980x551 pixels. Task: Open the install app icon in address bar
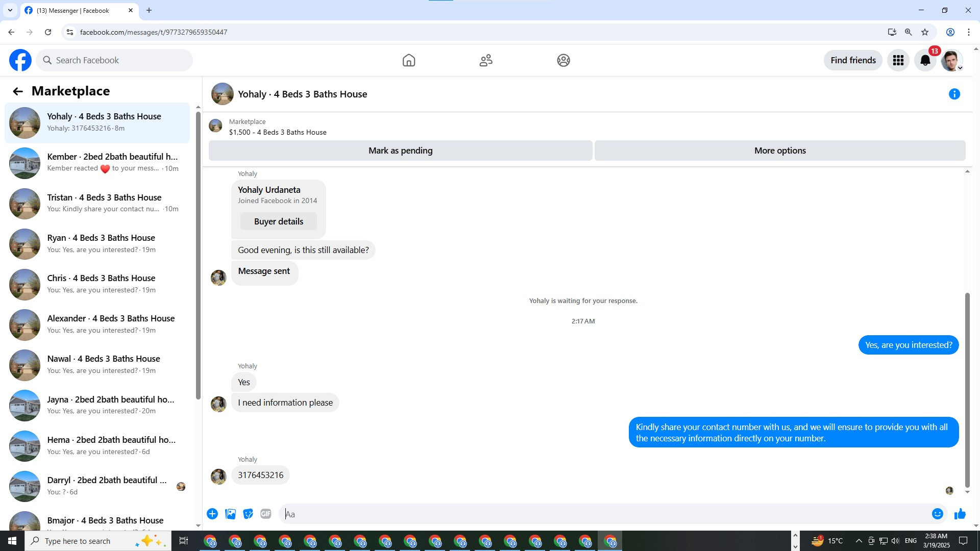pos(892,32)
